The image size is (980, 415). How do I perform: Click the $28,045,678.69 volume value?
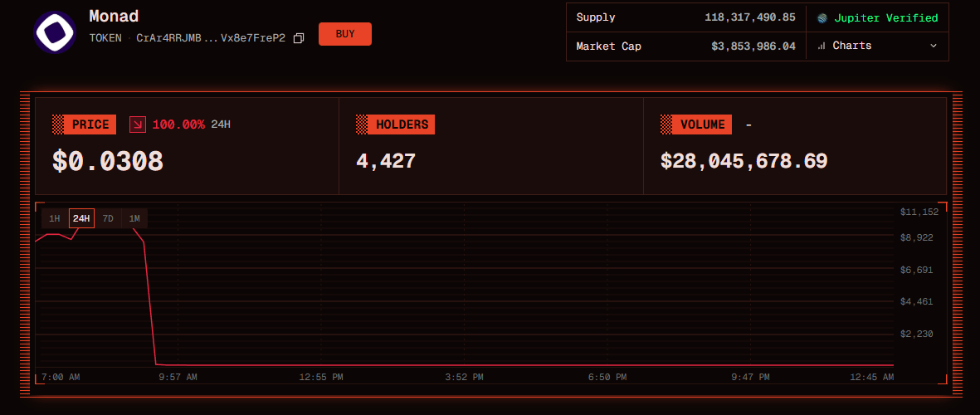744,161
